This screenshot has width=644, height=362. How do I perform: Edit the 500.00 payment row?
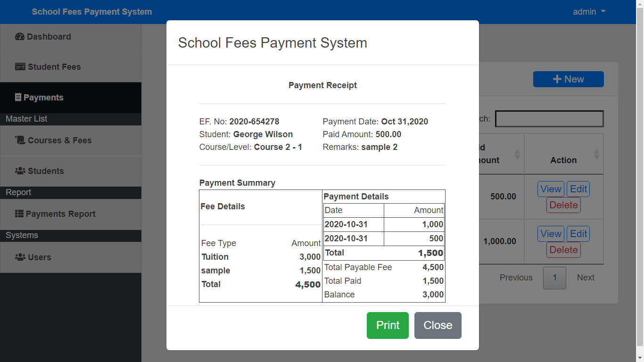click(x=578, y=189)
